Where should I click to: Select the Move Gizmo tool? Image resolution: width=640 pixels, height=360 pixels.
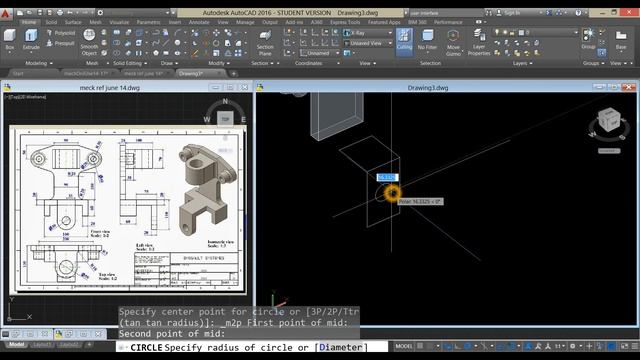[x=453, y=43]
